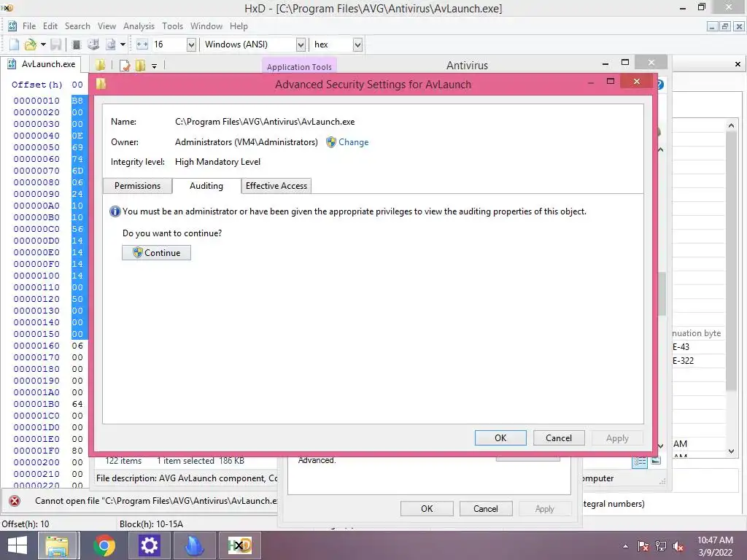This screenshot has height=560, width=747.
Task: Click the folder icon in Explorer quick access toolbar
Action: (100, 65)
